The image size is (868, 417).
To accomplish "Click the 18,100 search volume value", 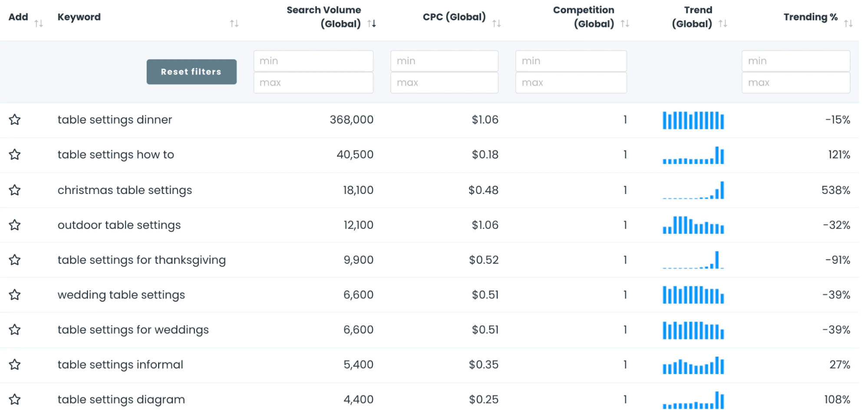I will [358, 190].
